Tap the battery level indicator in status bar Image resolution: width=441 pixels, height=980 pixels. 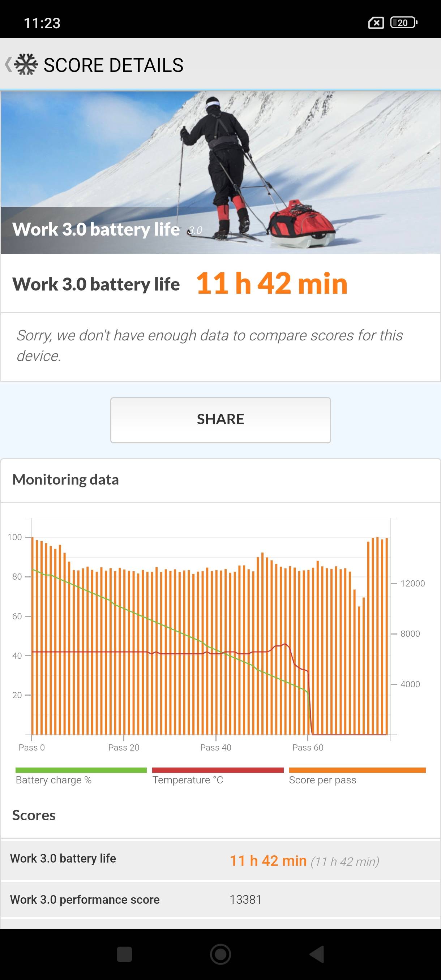point(403,23)
